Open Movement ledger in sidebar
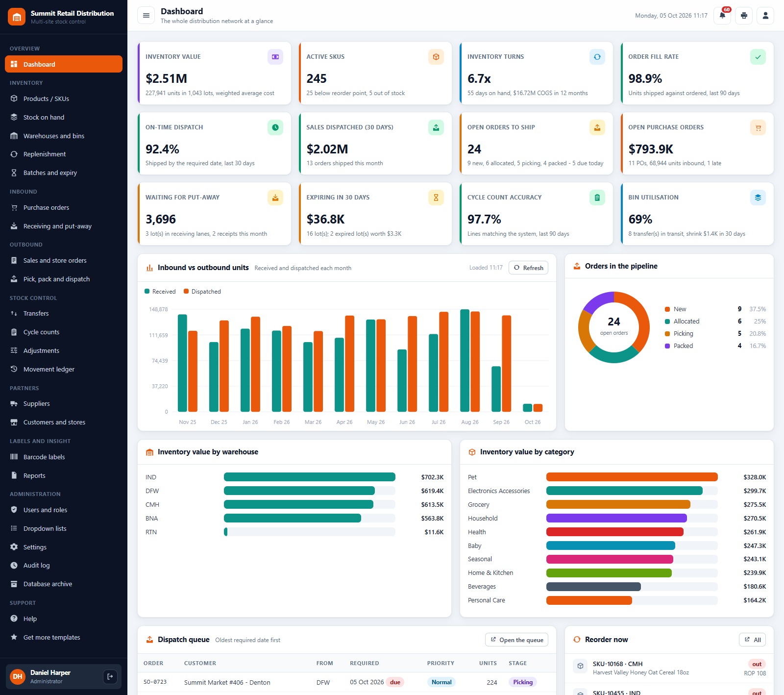Viewport: 784px width, 695px height. [x=64, y=369]
